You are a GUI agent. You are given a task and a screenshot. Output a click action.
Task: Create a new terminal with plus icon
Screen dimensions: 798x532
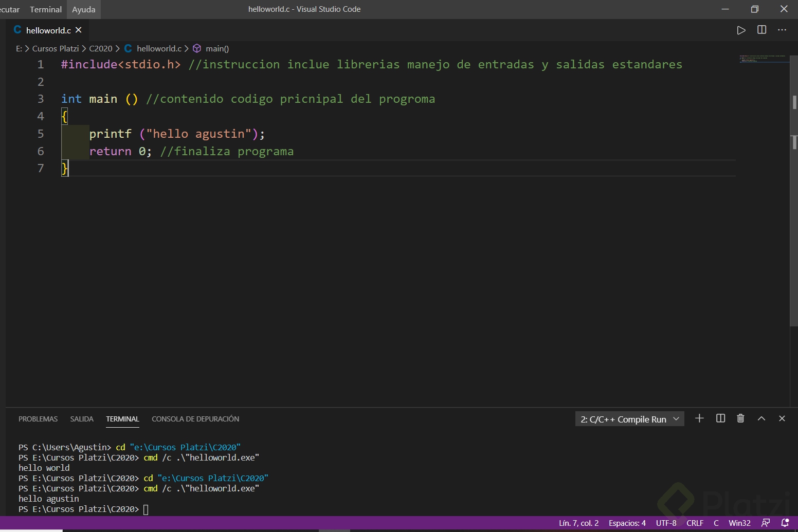coord(699,418)
